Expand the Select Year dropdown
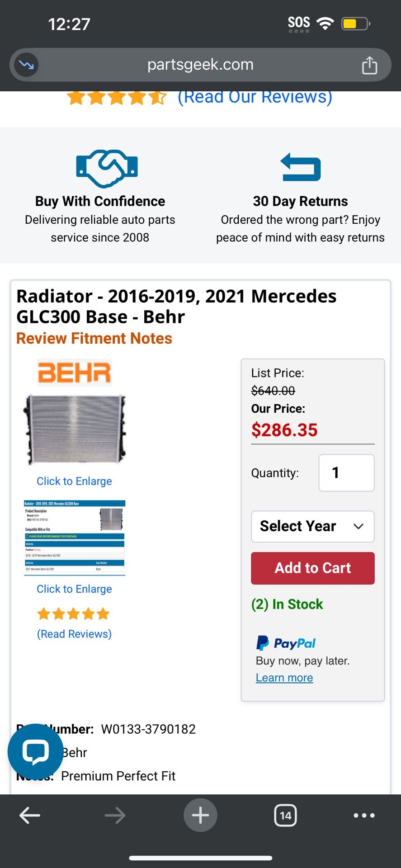401x868 pixels. pyautogui.click(x=312, y=526)
